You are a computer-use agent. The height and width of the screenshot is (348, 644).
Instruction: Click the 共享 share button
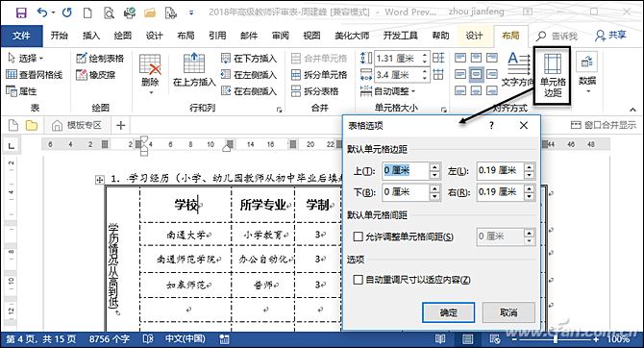pos(610,36)
